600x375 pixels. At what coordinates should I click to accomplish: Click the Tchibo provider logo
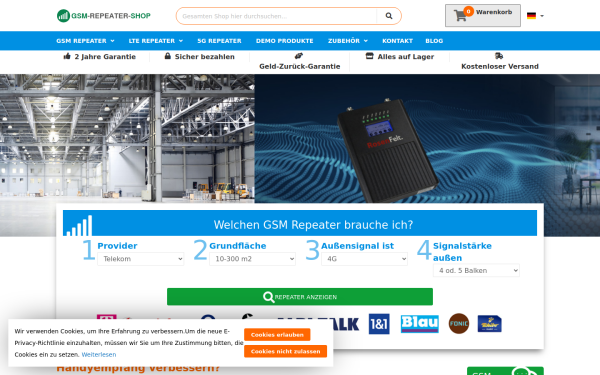click(x=489, y=324)
